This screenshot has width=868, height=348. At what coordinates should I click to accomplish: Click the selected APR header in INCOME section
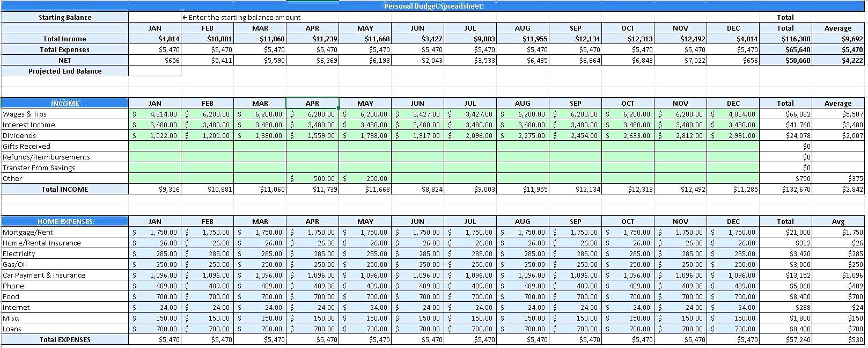(312, 103)
